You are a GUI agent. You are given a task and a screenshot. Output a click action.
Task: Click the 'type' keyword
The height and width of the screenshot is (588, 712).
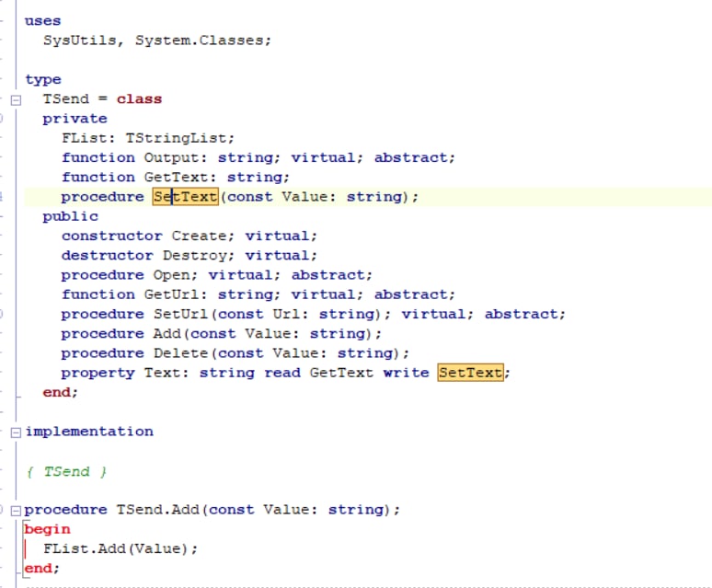click(43, 79)
